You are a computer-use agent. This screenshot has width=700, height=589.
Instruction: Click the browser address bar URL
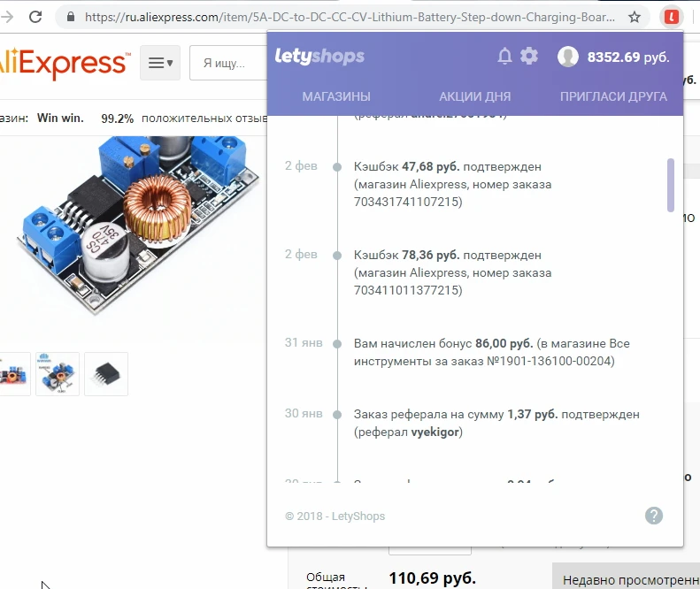(x=350, y=17)
